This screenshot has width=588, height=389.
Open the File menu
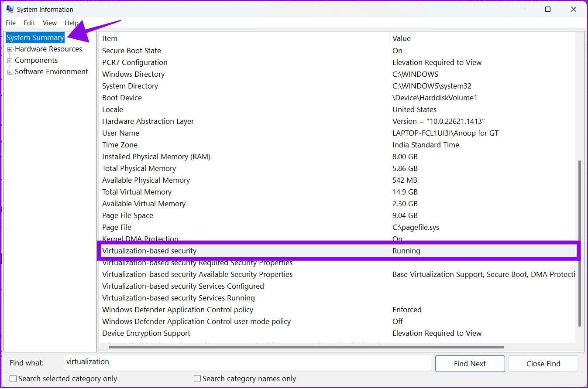coord(10,23)
